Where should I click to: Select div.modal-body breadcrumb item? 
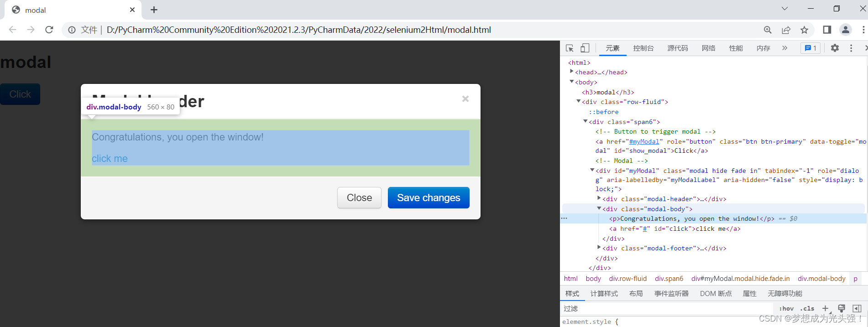821,279
